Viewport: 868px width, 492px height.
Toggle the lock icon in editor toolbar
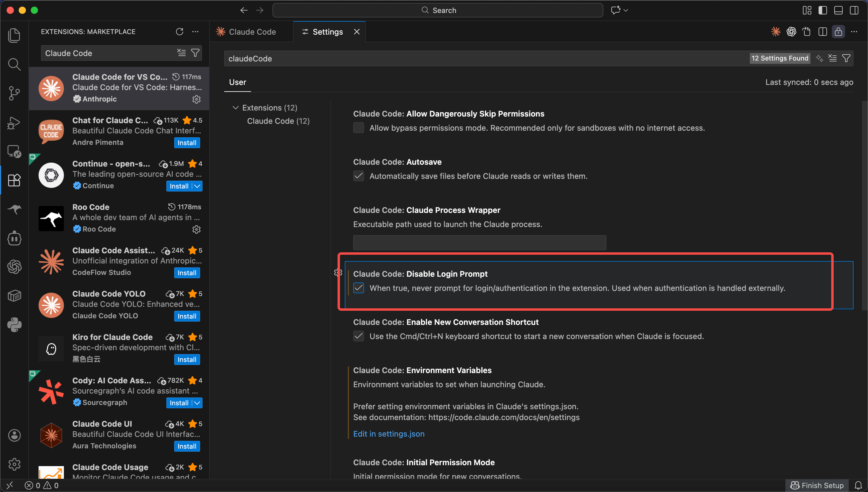(x=838, y=31)
